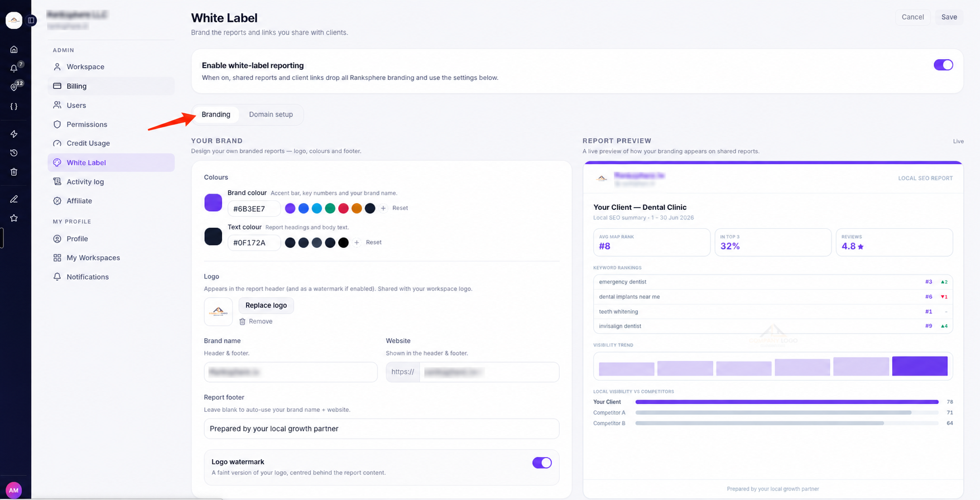Add a custom brand colour with plus
This screenshot has width=980, height=500.
tap(383, 208)
